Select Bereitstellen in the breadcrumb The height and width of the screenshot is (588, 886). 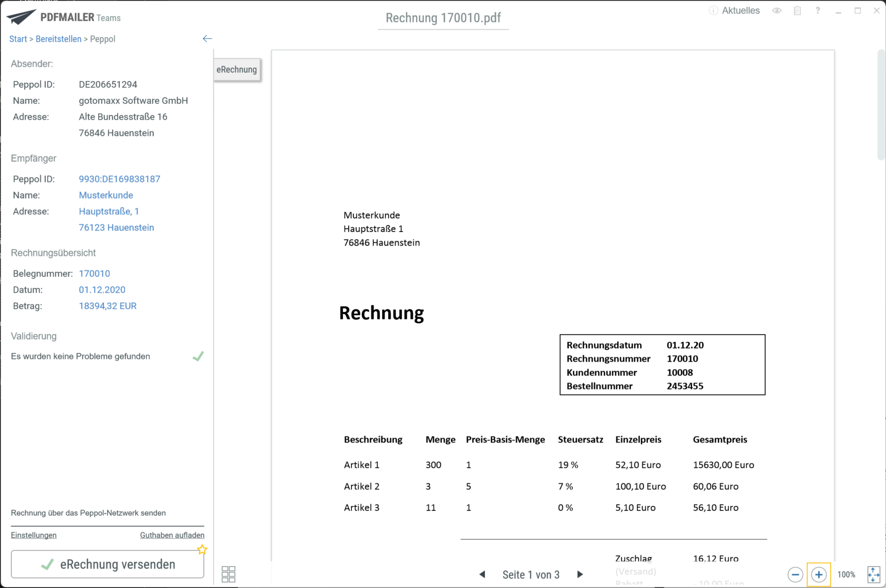tap(59, 39)
